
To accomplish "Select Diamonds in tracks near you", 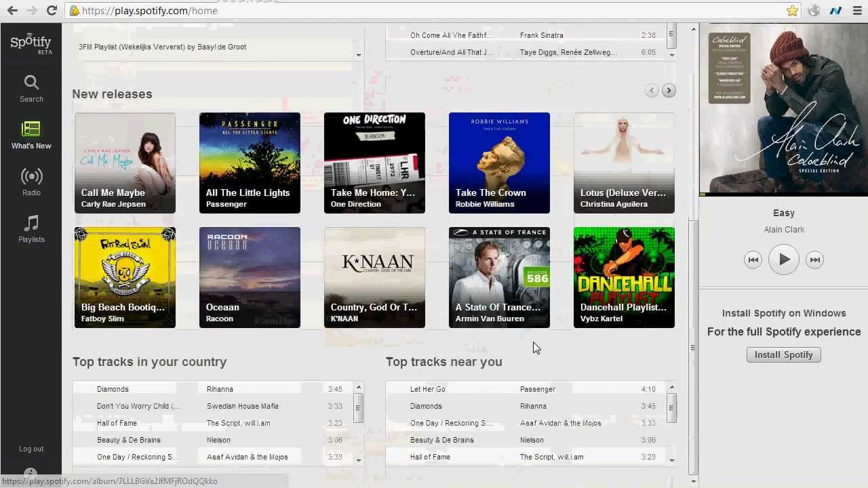I will 426,406.
